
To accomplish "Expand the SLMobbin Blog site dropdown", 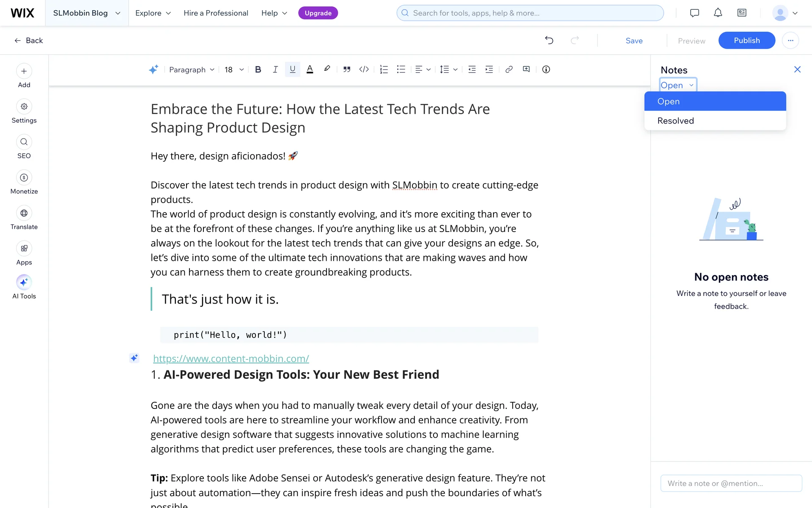I will (87, 13).
